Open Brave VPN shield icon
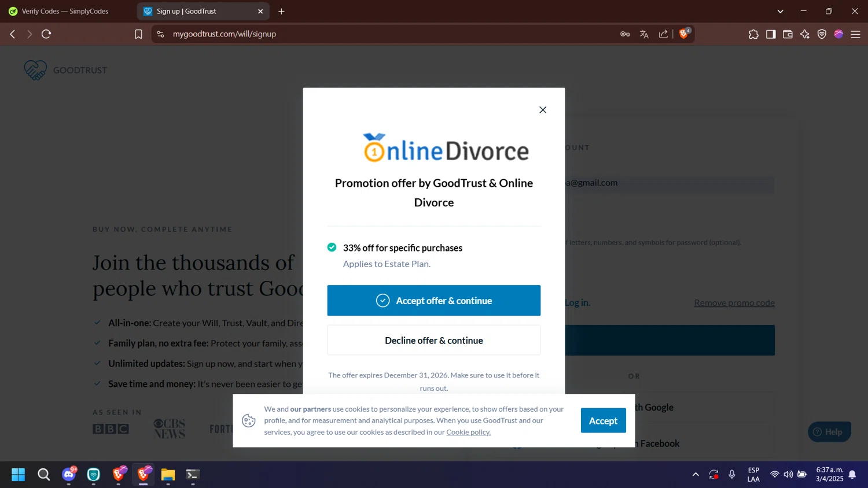Screen dimensions: 868x488 point(822,34)
